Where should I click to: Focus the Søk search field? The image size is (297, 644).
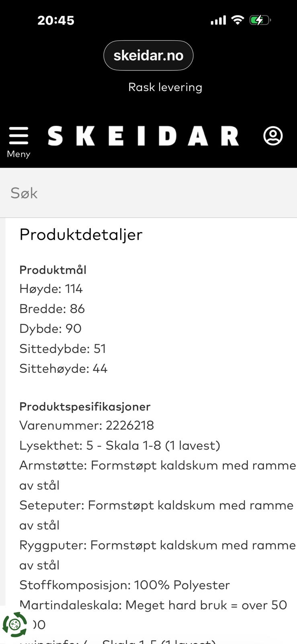tap(148, 193)
